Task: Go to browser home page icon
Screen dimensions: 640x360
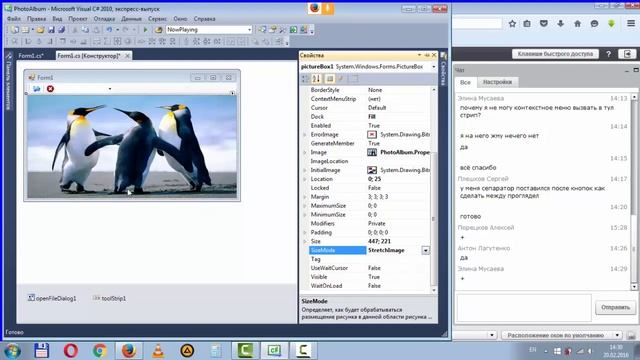Action: [578, 24]
